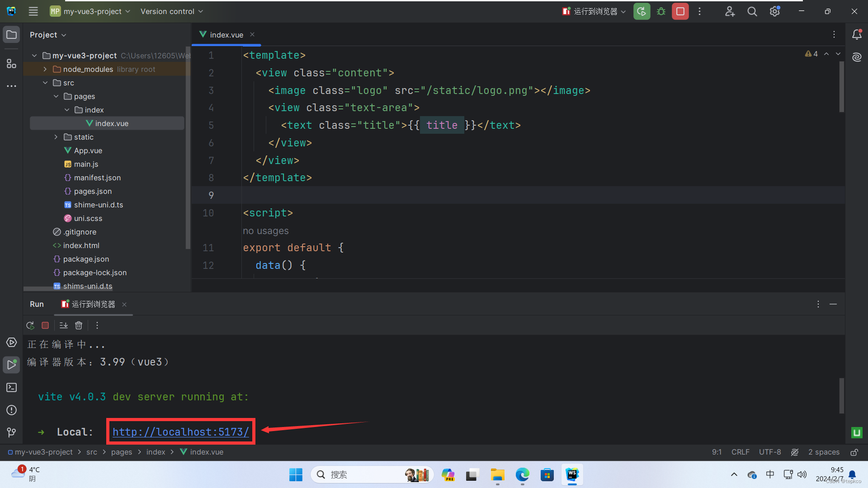Open the Services tool window icon

(11, 343)
